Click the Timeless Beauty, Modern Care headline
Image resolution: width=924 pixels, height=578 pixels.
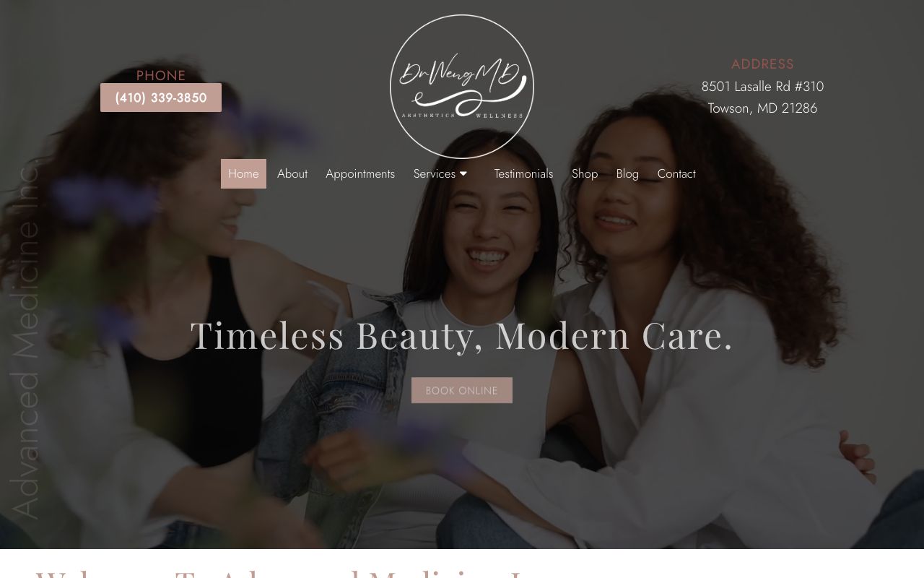click(462, 335)
